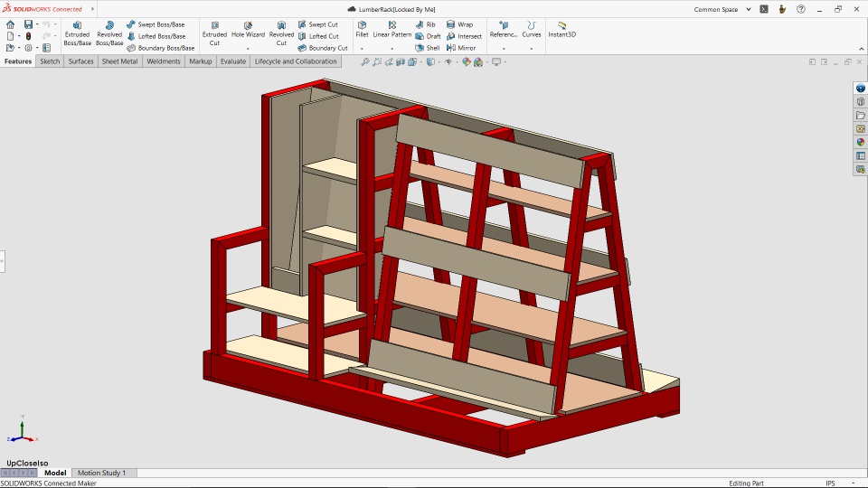
Task: Open the Lifecycle and Collaboration tab
Action: (x=296, y=61)
